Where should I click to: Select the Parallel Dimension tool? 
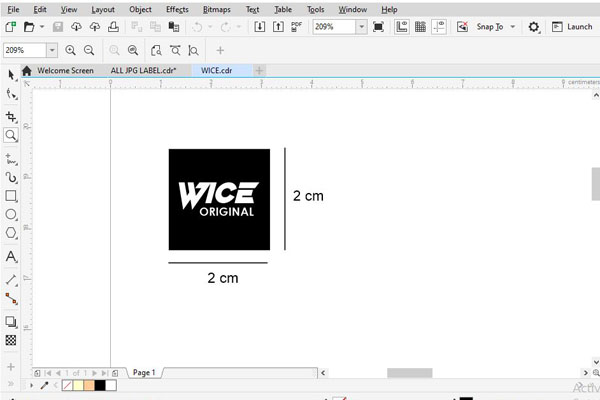pyautogui.click(x=11, y=280)
